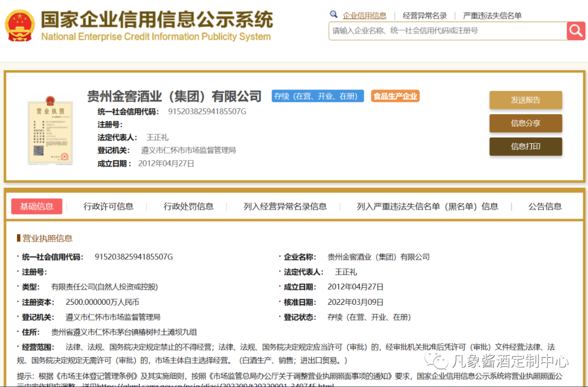Viewport: 588px width, 387px height.
Task: Click 登记机关 value in license info section
Action: pos(113,317)
